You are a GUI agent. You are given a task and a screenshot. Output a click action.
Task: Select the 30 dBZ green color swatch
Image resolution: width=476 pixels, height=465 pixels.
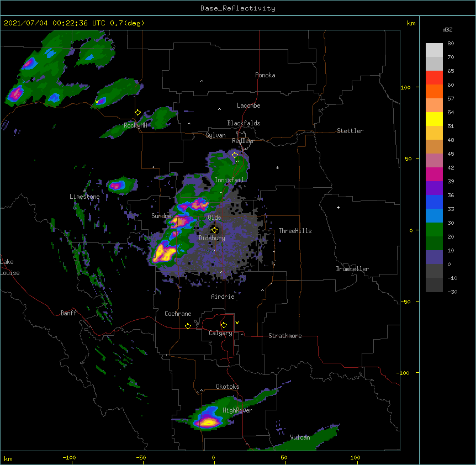(x=434, y=230)
